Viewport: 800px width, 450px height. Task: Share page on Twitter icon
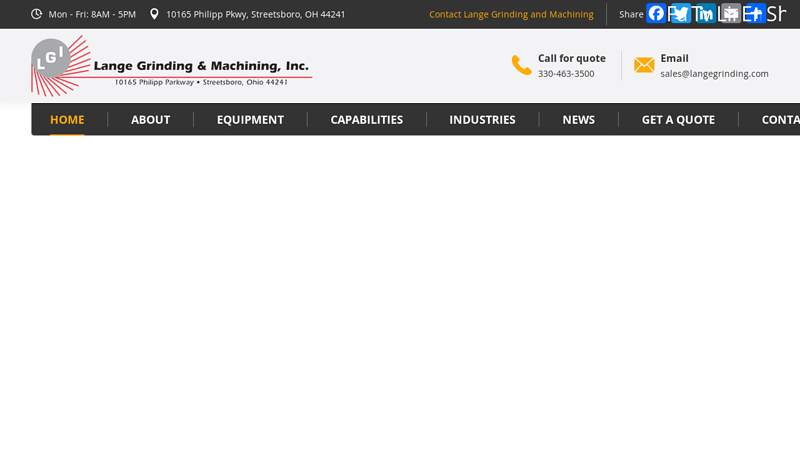(681, 13)
